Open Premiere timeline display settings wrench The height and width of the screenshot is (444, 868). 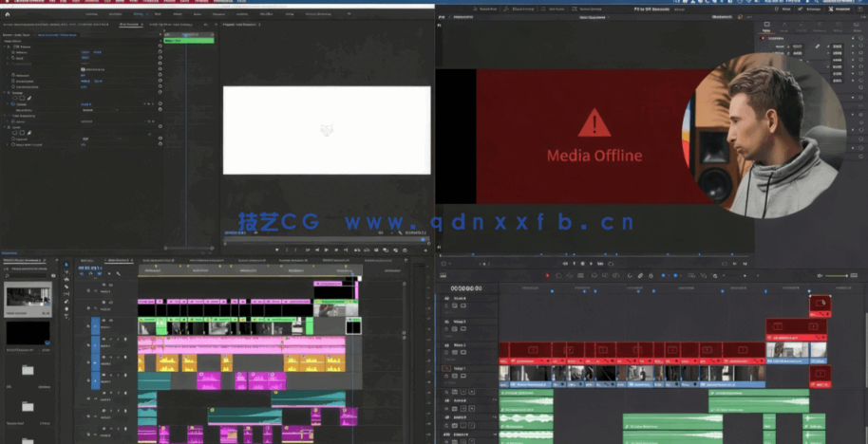(118, 273)
